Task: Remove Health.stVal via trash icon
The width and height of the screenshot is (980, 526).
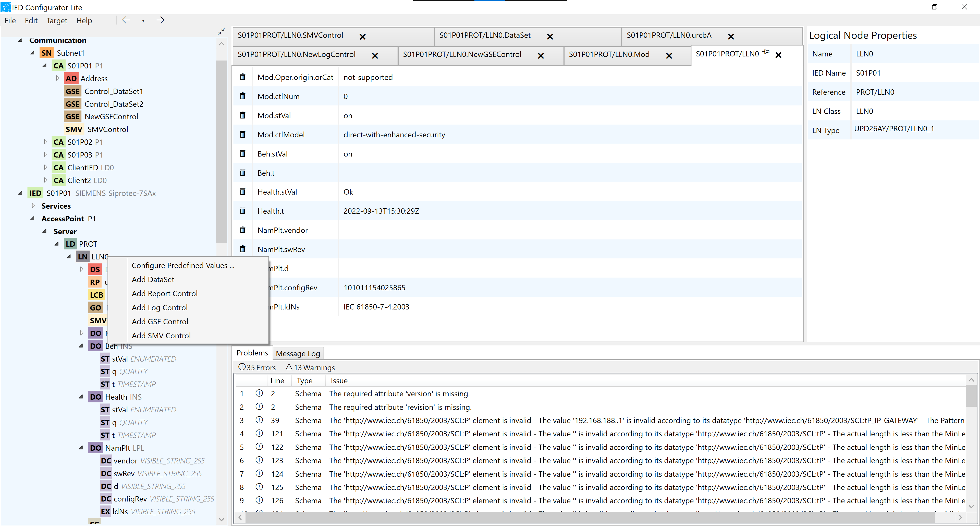Action: click(x=242, y=192)
